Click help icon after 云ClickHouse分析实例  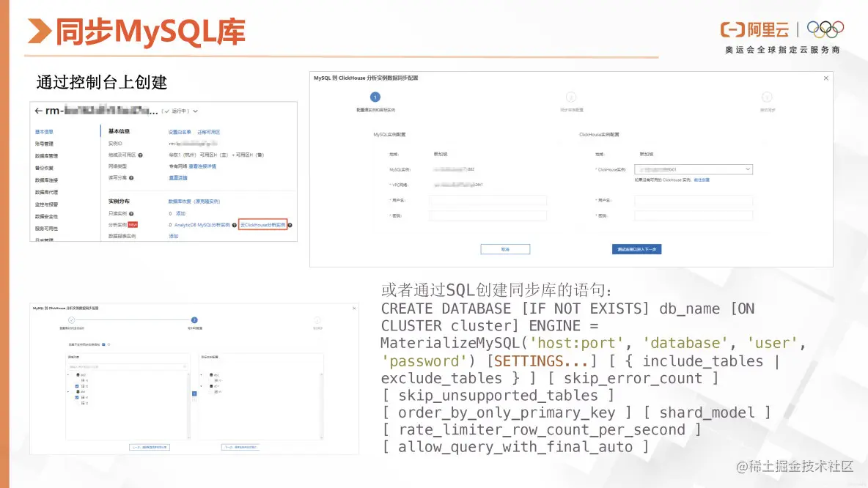[290, 225]
